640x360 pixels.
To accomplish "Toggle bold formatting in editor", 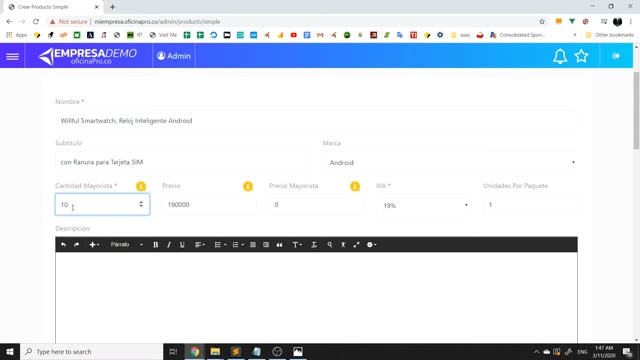I will [x=156, y=244].
